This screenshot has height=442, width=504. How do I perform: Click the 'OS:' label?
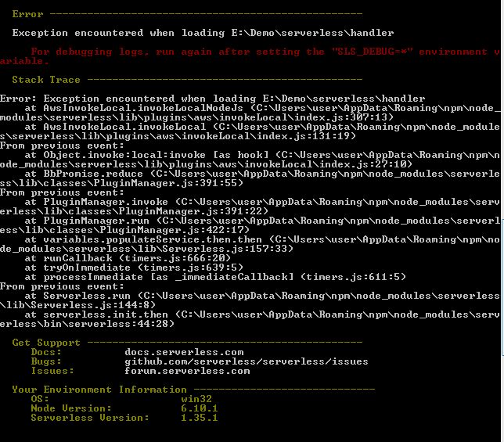40,399
